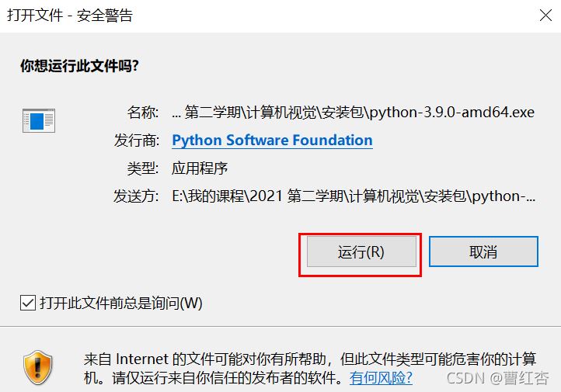
Task: Toggle the 打开此文件前总是询问 checkbox
Action: click(x=27, y=303)
